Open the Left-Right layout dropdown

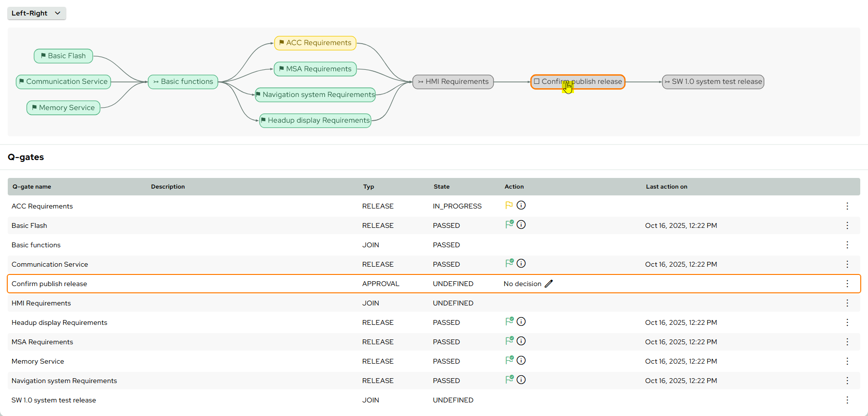36,13
